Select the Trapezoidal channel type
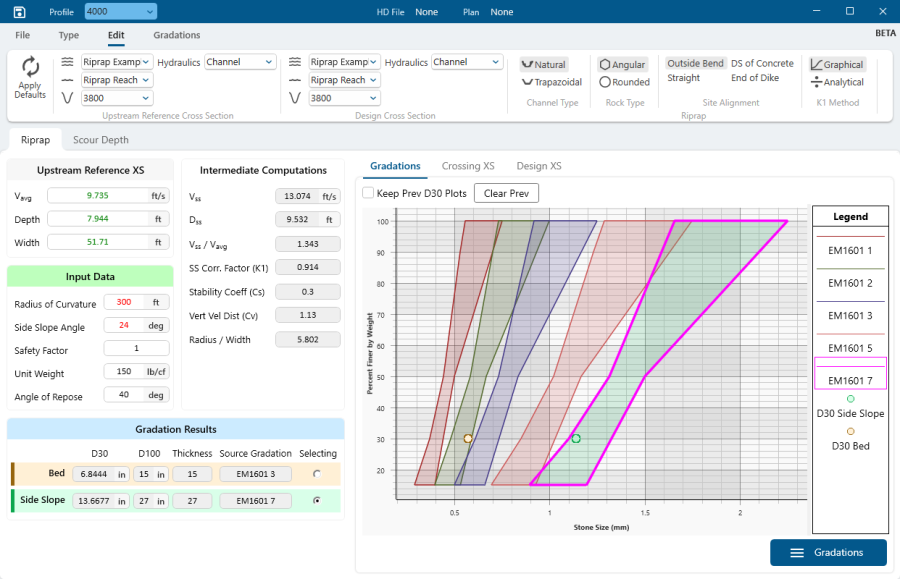The width and height of the screenshot is (900, 579). 552,82
